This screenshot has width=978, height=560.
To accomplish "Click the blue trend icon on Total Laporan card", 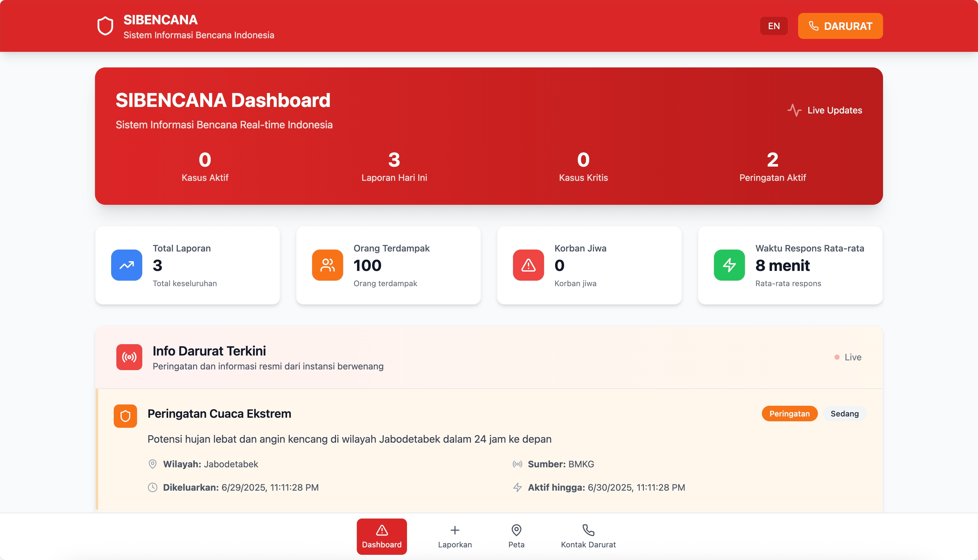I will tap(126, 265).
